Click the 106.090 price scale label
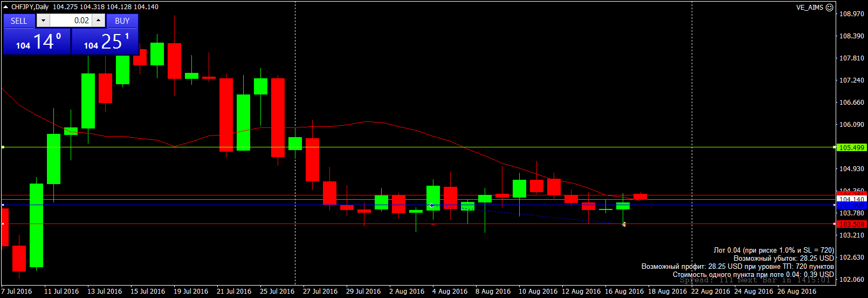 [851, 124]
